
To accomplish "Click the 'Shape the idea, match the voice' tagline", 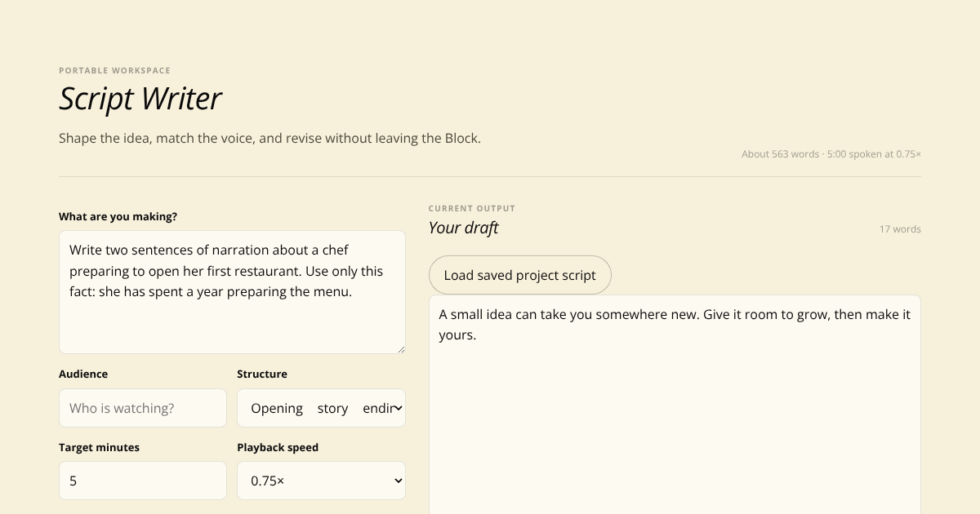I will tap(269, 138).
